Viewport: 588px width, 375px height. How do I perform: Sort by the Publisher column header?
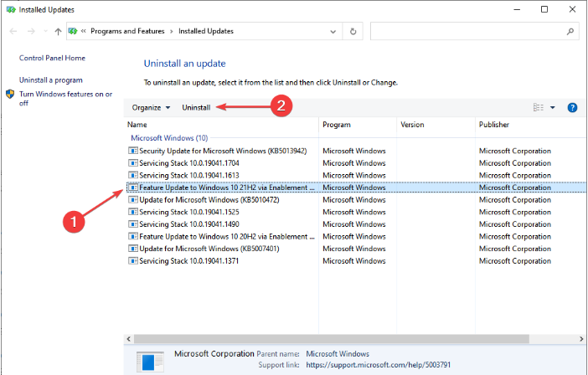pyautogui.click(x=530, y=125)
